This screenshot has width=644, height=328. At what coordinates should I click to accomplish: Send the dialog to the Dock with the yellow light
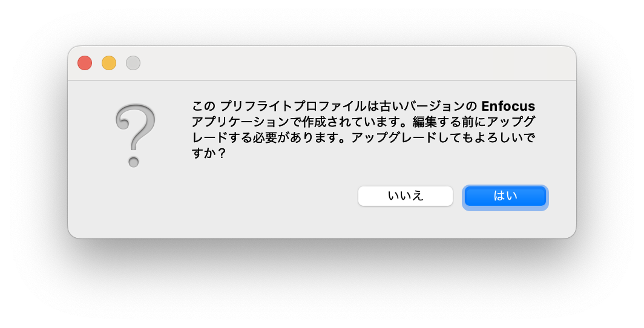coord(109,63)
